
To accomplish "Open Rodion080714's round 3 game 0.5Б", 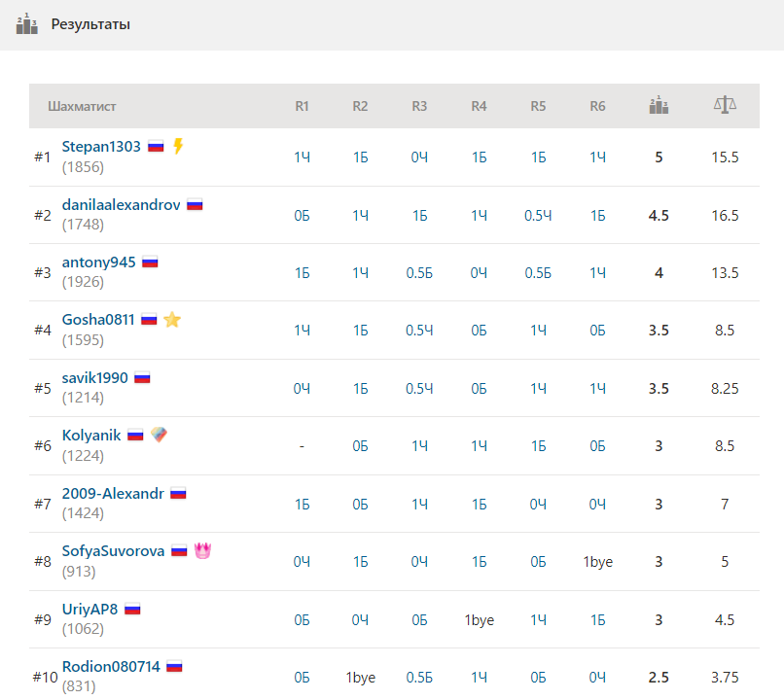I will coord(419,677).
